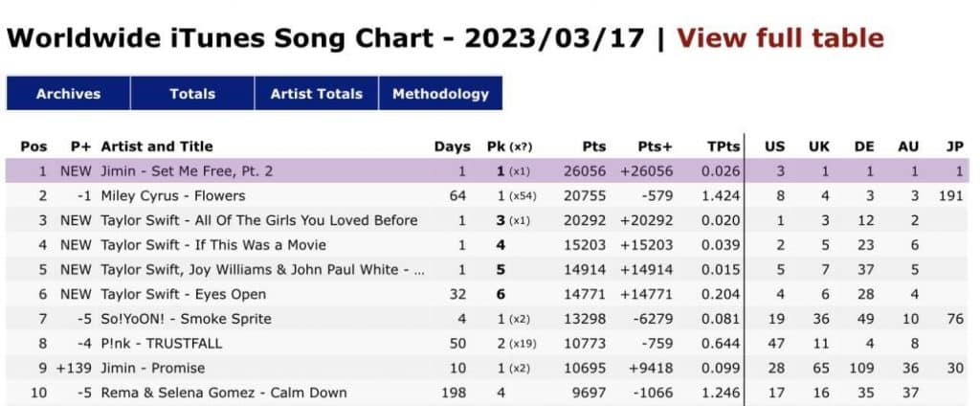Sort by the Days column header

pos(452,147)
